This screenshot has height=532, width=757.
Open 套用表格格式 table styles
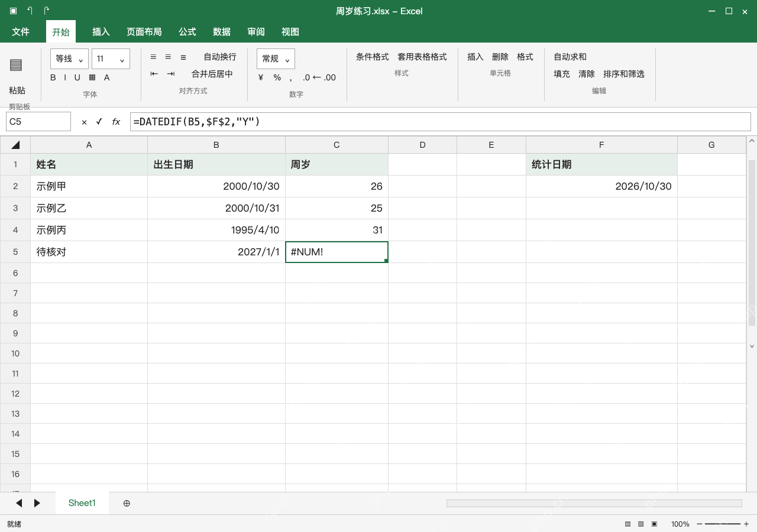point(422,57)
